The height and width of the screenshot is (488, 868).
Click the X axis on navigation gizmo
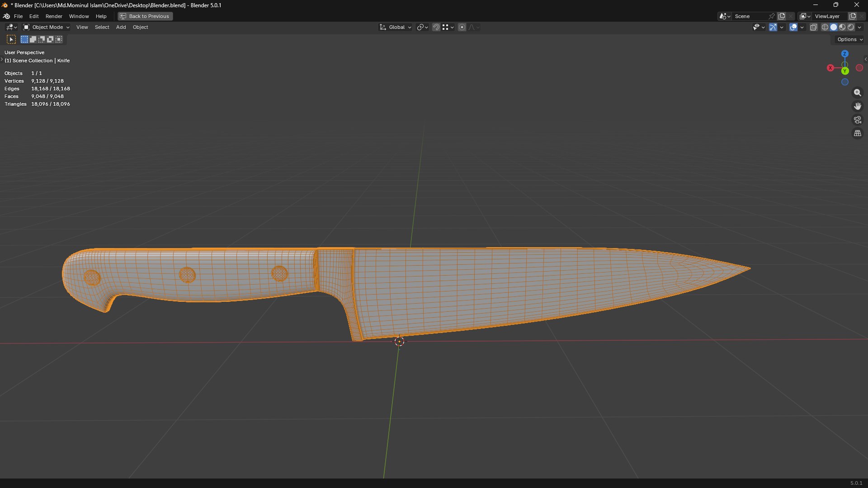pyautogui.click(x=830, y=68)
